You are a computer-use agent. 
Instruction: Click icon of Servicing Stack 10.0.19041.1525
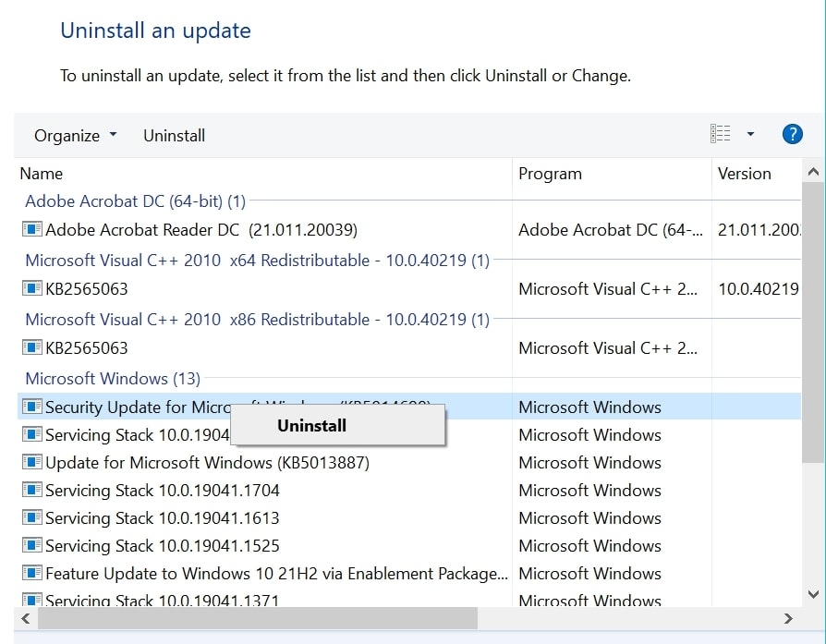pos(31,545)
